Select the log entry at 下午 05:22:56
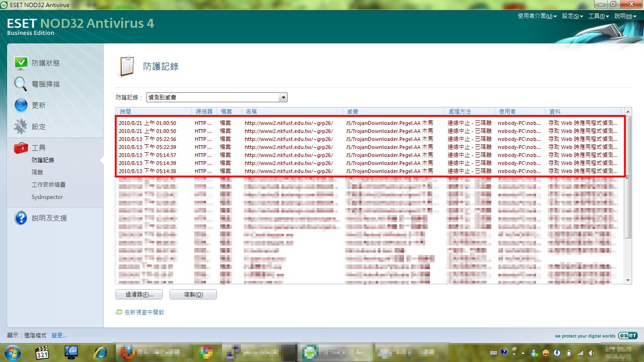644x362 pixels. point(370,139)
